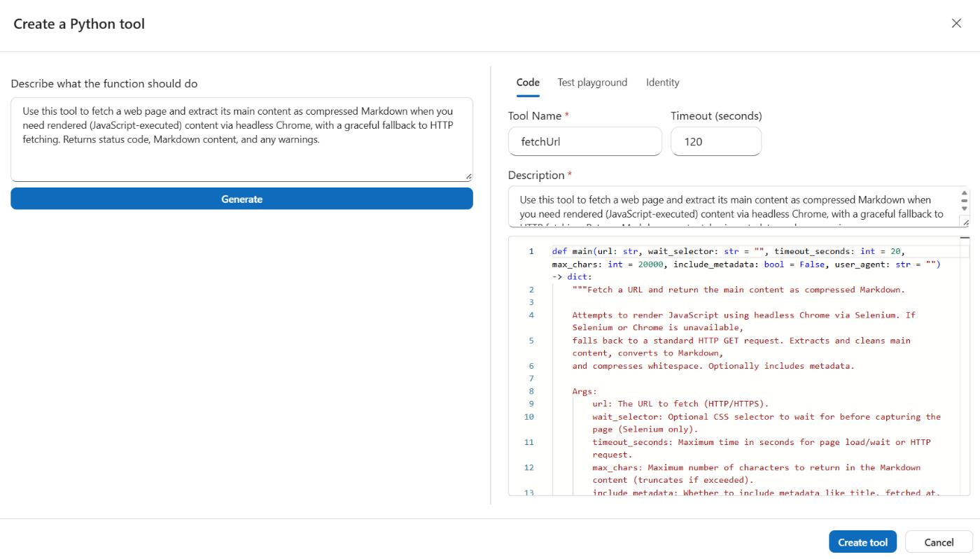Click the 'max_chars: Maximum number of characters' line
This screenshot has height=559, width=980.
point(757,474)
